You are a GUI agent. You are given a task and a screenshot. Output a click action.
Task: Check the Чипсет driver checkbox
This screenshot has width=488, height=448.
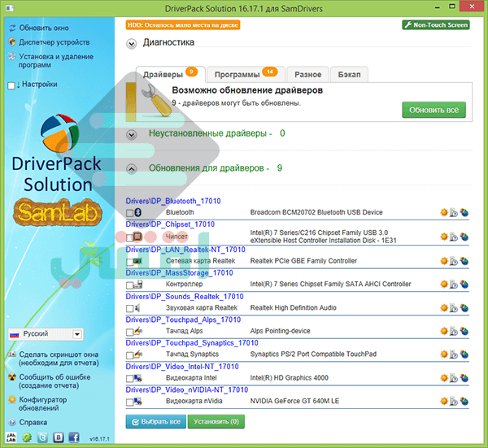pyautogui.click(x=129, y=237)
